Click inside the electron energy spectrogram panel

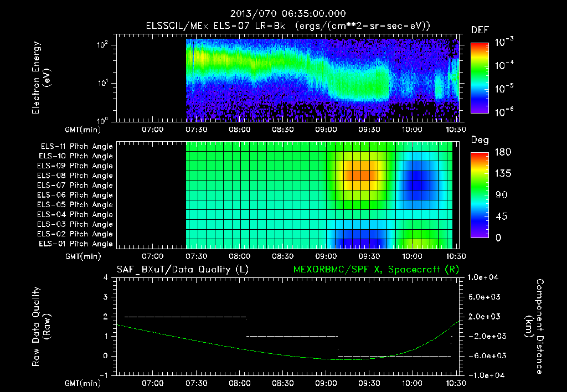[x=287, y=78]
